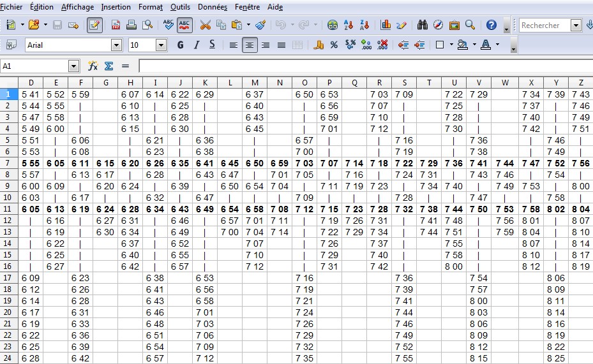Click the Send document by email icon
The width and height of the screenshot is (593, 364).
point(73,25)
